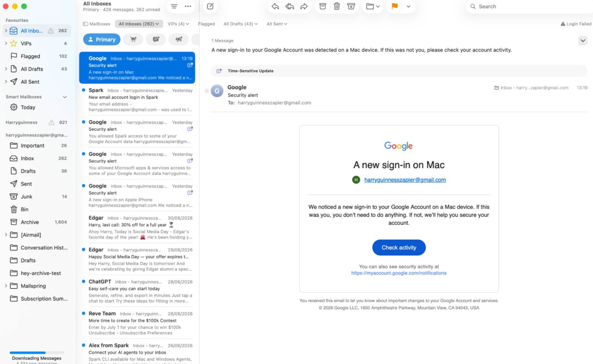Open the Sent mailbox under Gmail account
Viewport: 593px width, 364px height.
click(37, 184)
